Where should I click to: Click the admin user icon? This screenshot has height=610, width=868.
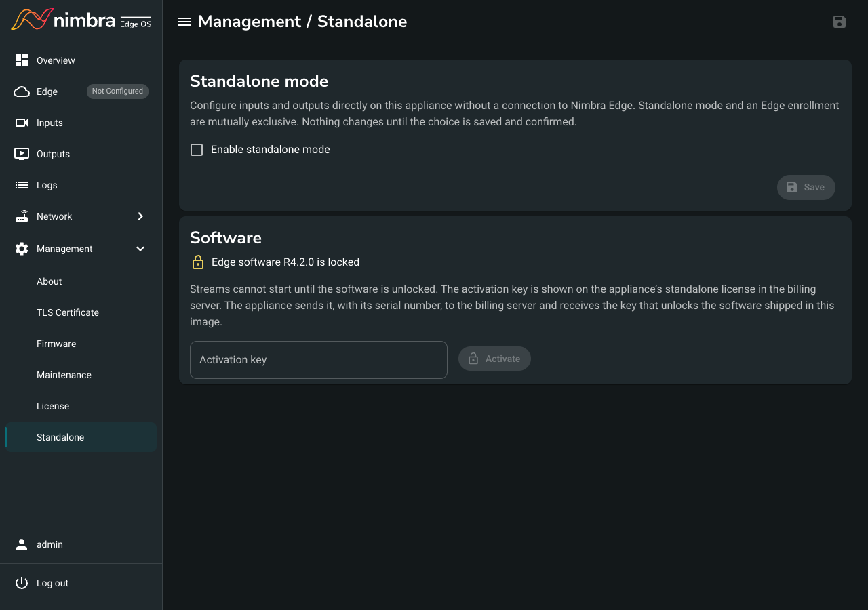[x=22, y=544]
